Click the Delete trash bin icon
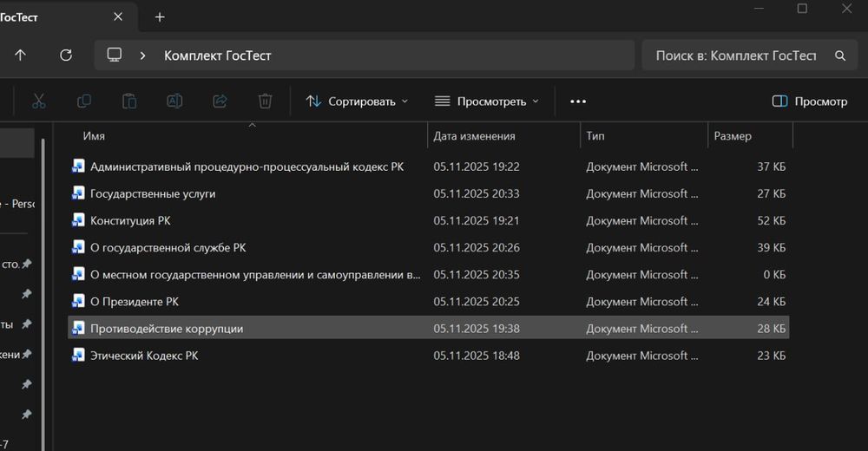This screenshot has width=868, height=451. click(x=265, y=101)
